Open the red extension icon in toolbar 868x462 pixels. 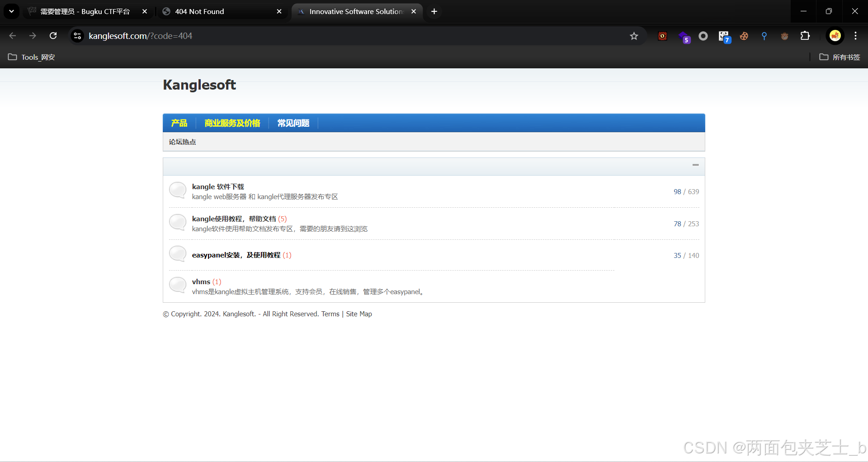[662, 36]
